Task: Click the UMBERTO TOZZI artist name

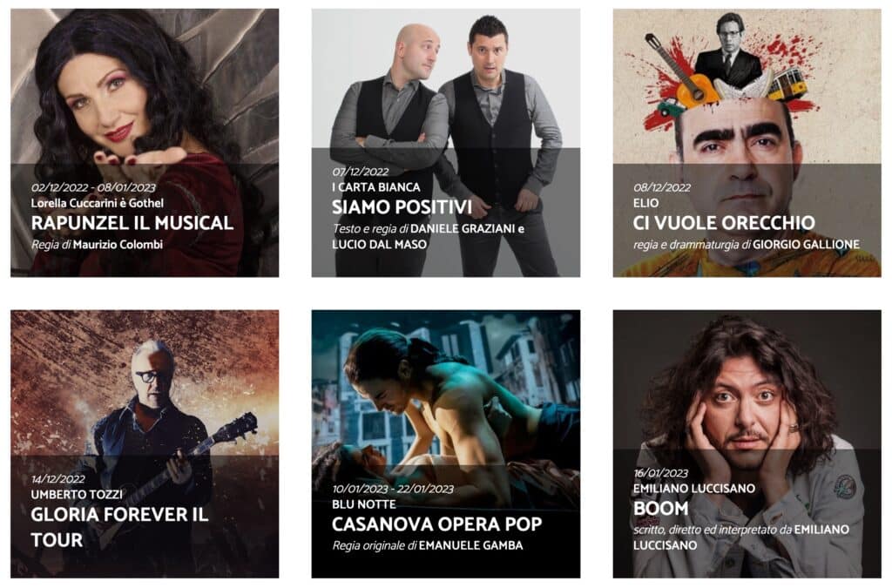Action: [77, 495]
